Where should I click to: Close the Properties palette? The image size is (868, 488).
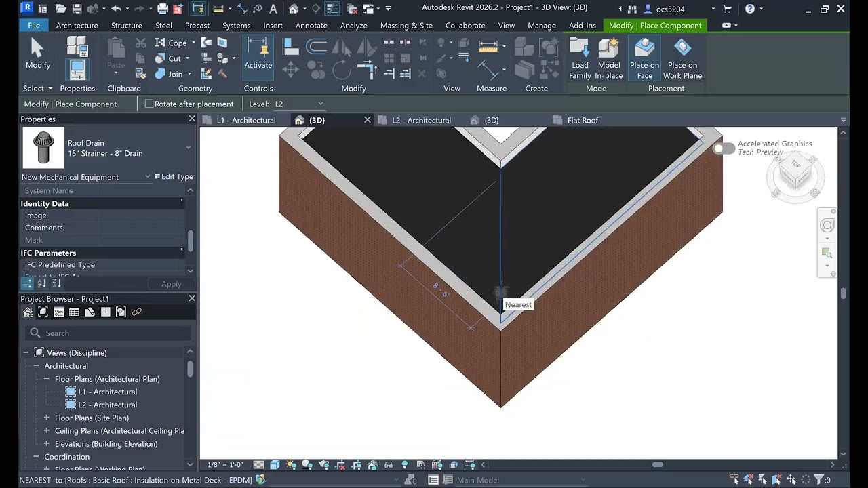point(192,119)
